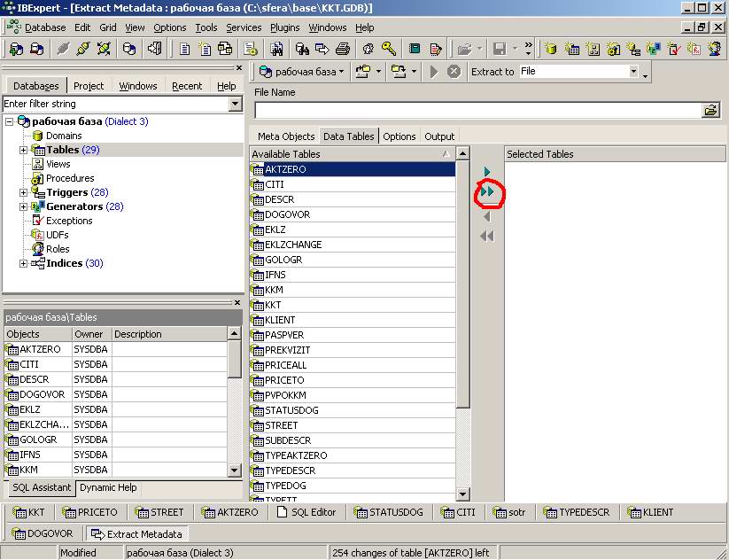Click the printer toolbar icon
The width and height of the screenshot is (729, 560).
[343, 49]
